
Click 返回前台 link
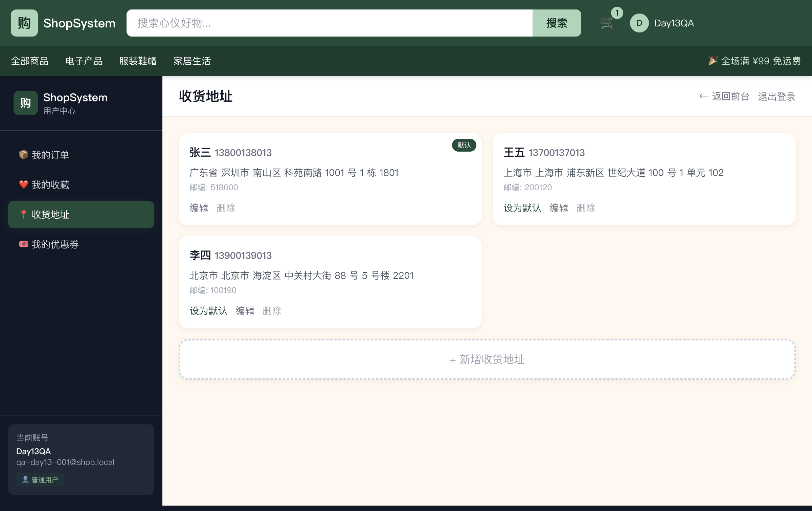[724, 96]
